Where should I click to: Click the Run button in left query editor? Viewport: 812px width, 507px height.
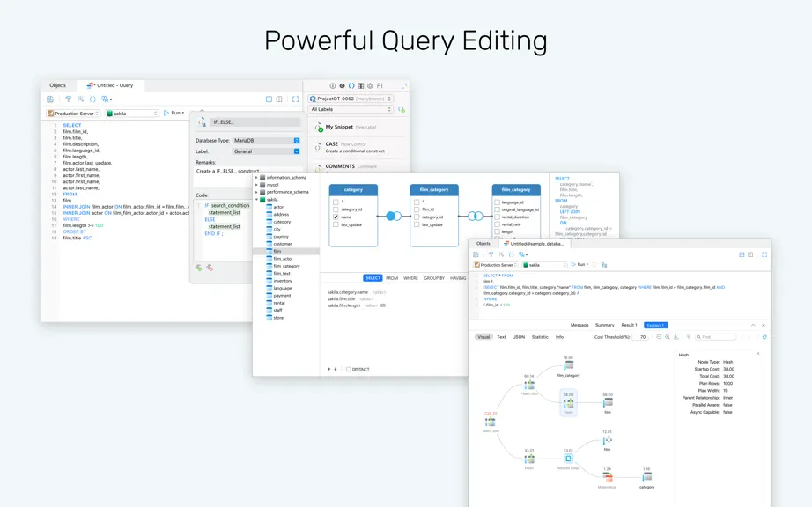pos(173,113)
